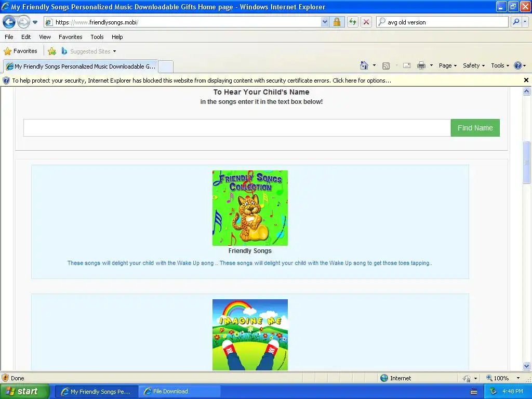
Task: Click the 100% zoom level button
Action: 498,378
